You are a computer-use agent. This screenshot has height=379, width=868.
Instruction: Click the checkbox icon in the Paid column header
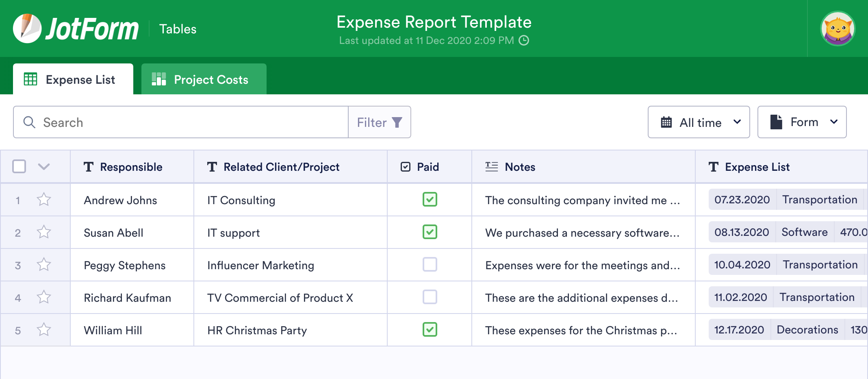pos(405,167)
